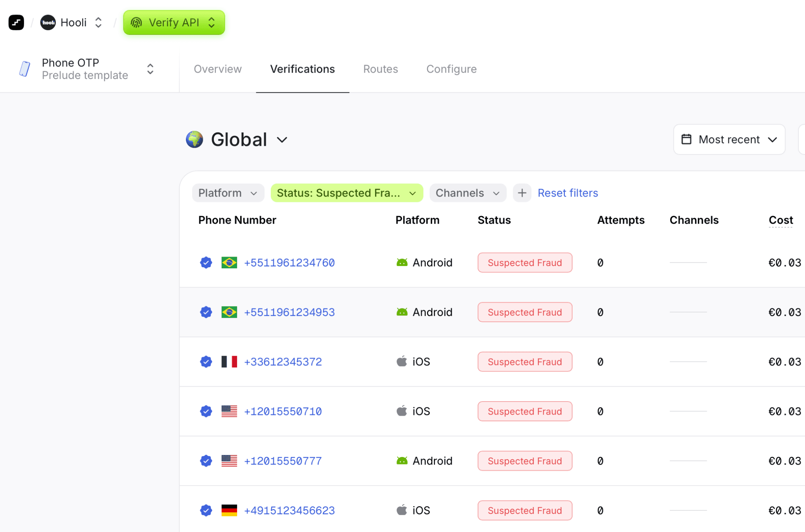Image resolution: width=805 pixels, height=532 pixels.
Task: Click the plus icon to add another filter
Action: click(x=522, y=193)
